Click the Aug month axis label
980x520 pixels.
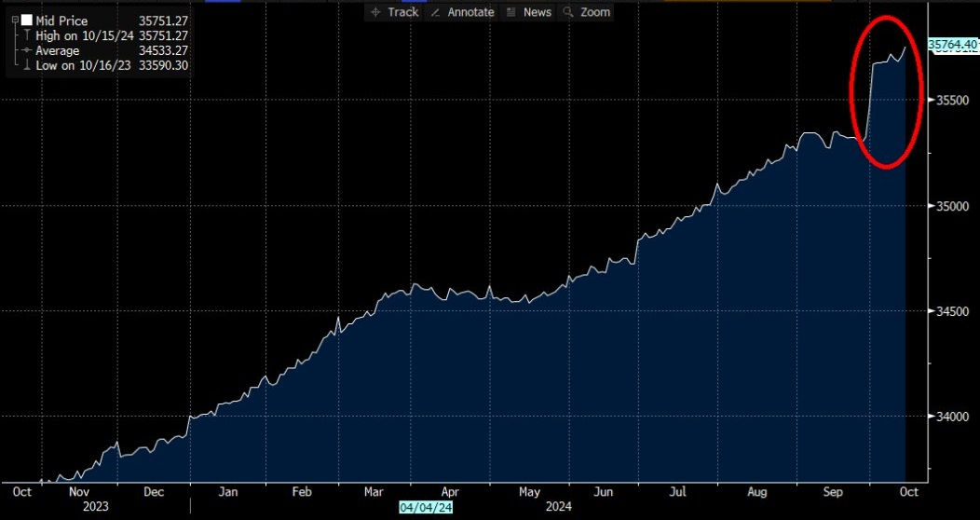click(756, 492)
